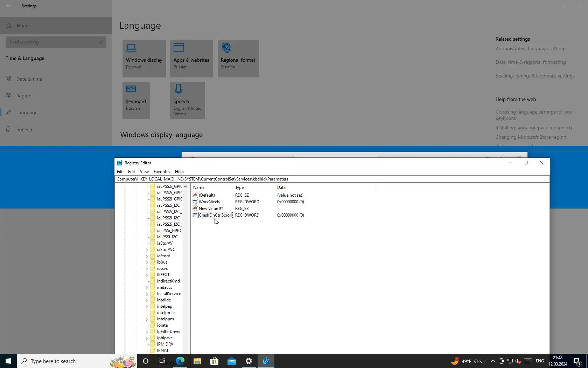Select Date & time in Settings sidebar

point(56,79)
